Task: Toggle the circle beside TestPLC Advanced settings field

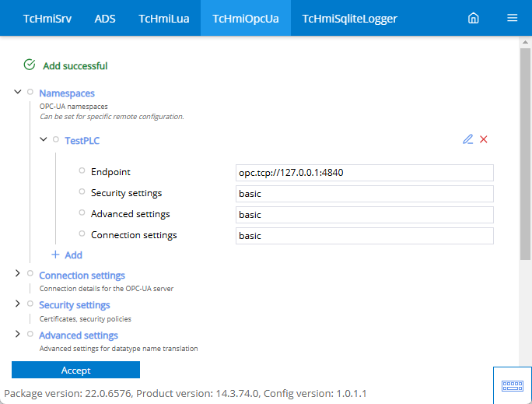Action: pos(82,213)
